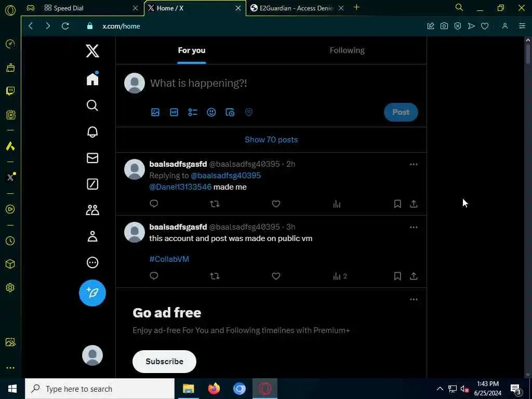Click the blue compose post feather button
532x399 pixels.
point(92,293)
